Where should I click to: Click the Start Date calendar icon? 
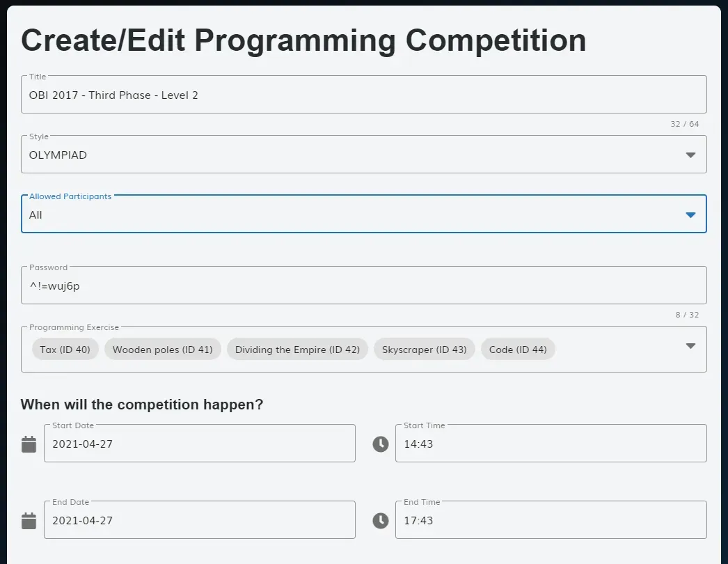click(29, 444)
